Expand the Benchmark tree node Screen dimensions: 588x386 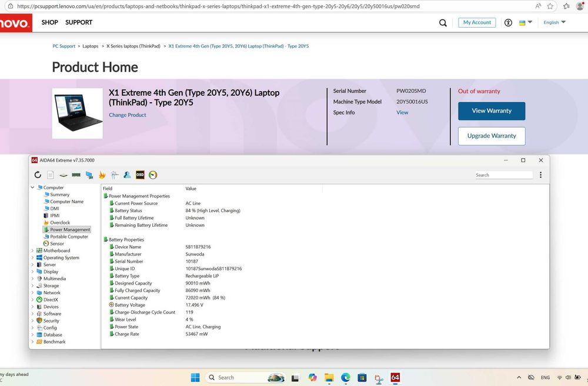click(x=32, y=341)
